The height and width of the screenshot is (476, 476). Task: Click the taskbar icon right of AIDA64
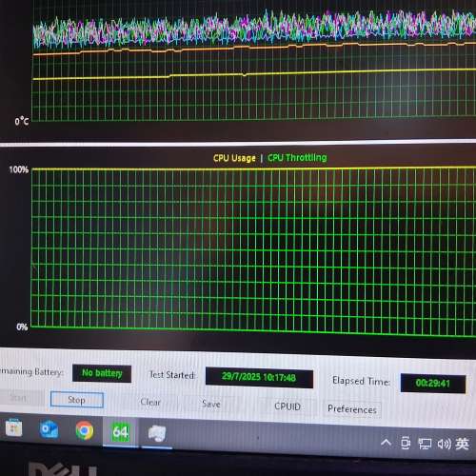click(156, 434)
